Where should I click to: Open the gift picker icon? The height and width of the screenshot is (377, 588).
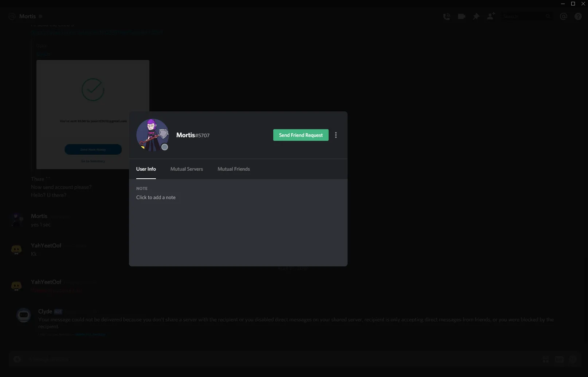pyautogui.click(x=545, y=359)
